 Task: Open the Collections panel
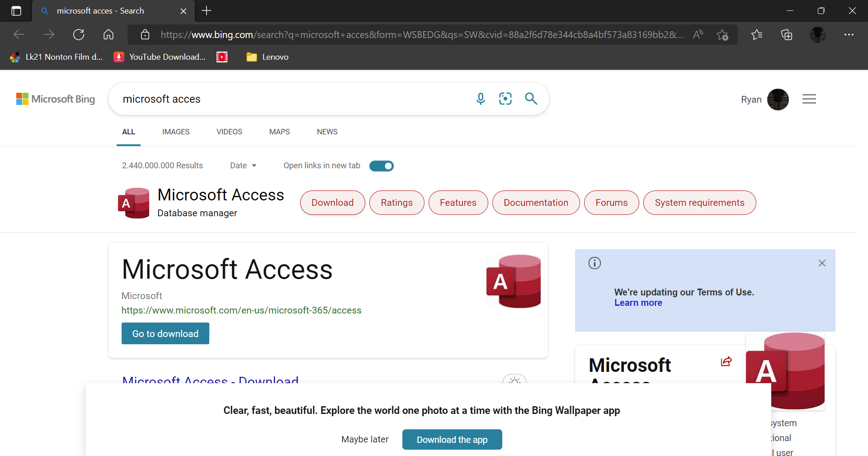(787, 34)
